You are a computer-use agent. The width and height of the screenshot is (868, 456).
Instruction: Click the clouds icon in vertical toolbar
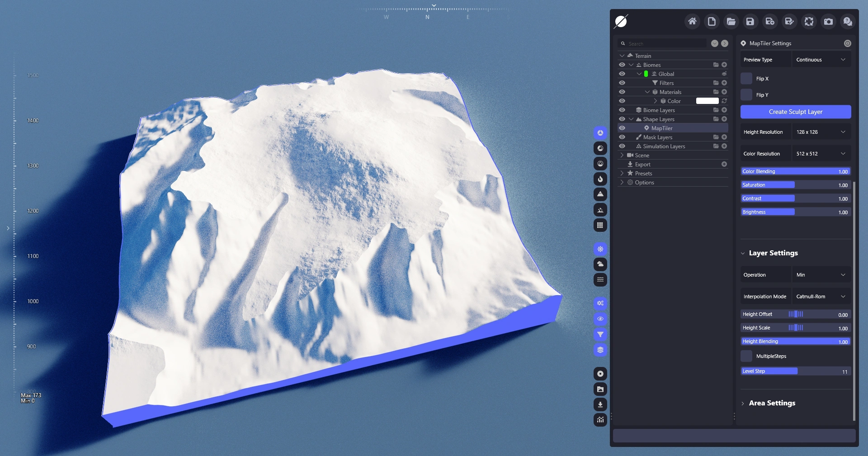[x=600, y=264]
